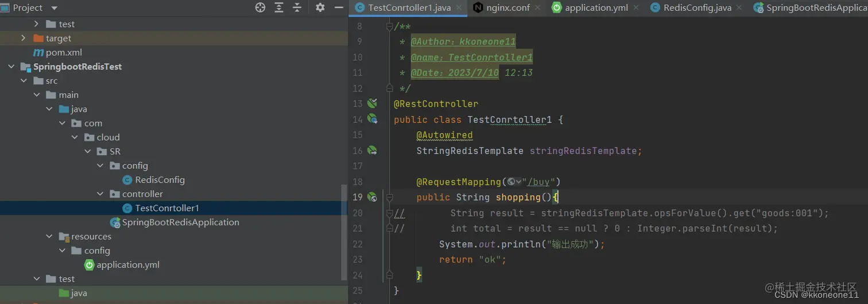Click the return "ok" statement
This screenshot has width=868, height=304.
(x=473, y=259)
